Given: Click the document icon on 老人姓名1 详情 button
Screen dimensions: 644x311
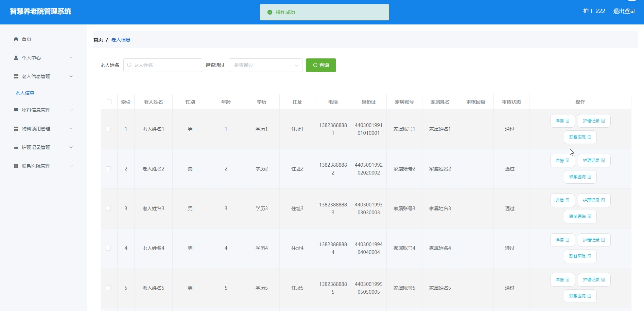Looking at the screenshot, I should point(568,121).
